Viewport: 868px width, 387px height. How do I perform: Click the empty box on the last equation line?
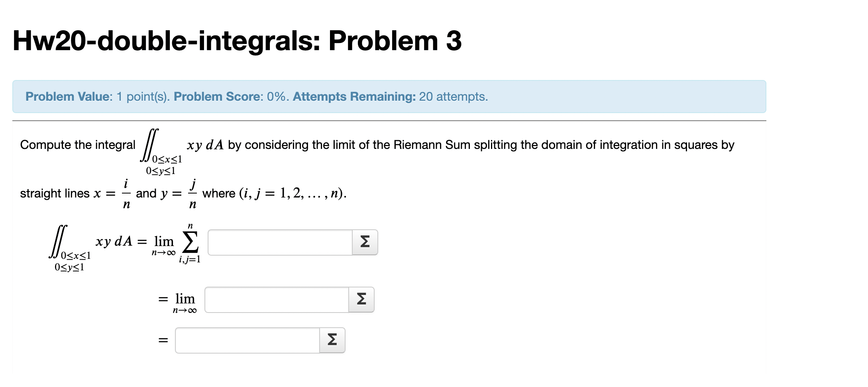point(247,340)
